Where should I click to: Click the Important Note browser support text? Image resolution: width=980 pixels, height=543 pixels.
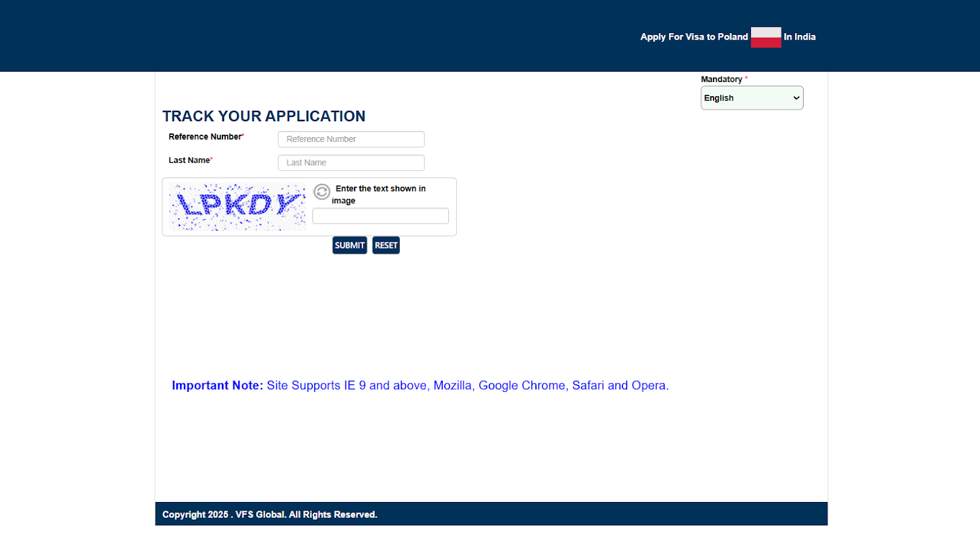pos(420,385)
